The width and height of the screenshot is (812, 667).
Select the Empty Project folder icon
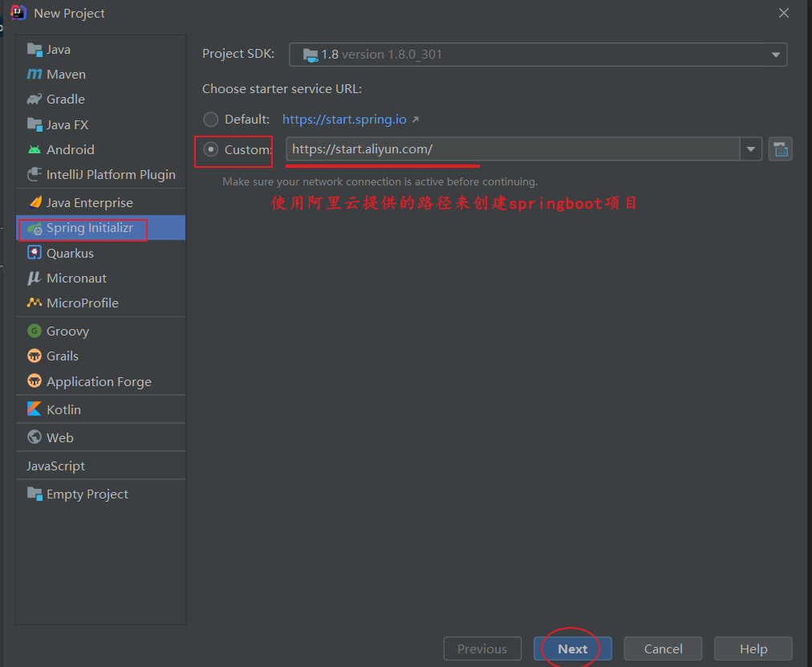point(35,494)
